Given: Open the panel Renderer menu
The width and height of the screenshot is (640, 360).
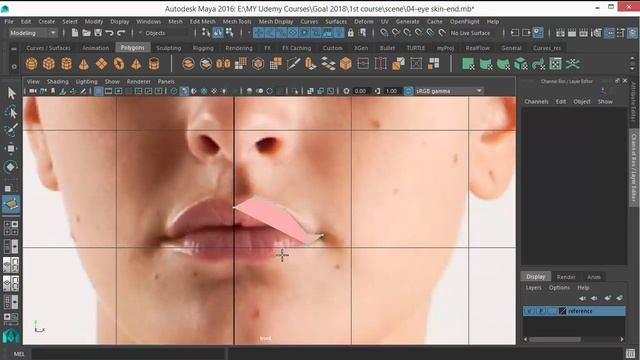Looking at the screenshot, I should (138, 82).
